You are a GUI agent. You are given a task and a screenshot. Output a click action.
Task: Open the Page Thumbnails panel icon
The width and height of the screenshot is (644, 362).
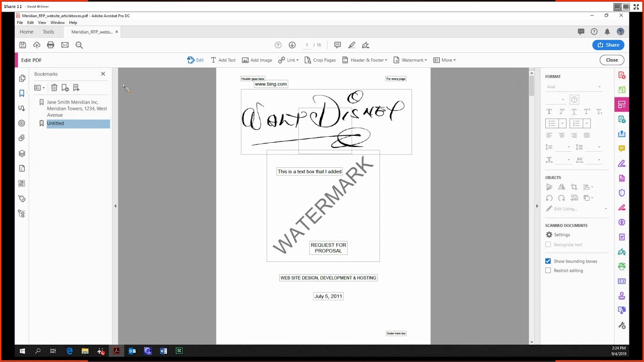pyautogui.click(x=22, y=78)
